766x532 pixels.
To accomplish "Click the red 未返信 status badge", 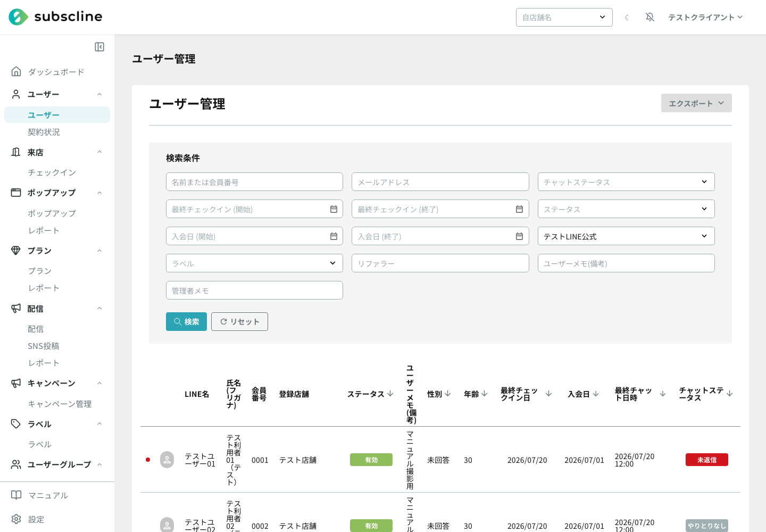I will coord(707,460).
